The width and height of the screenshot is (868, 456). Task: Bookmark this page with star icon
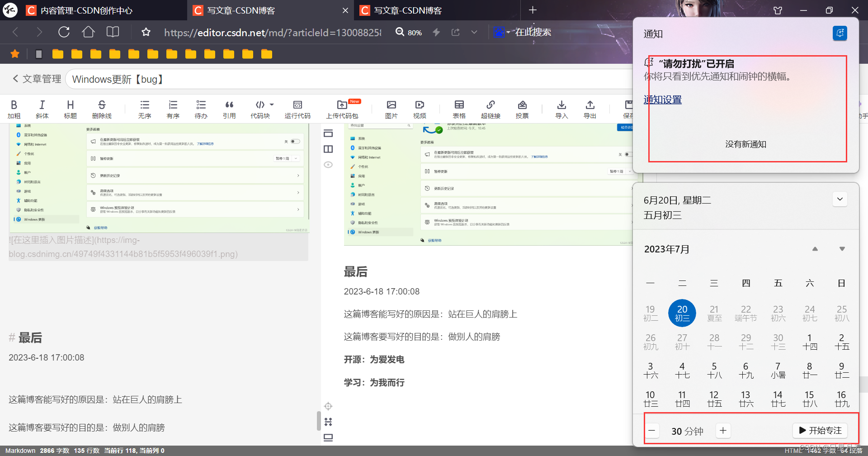coord(146,32)
